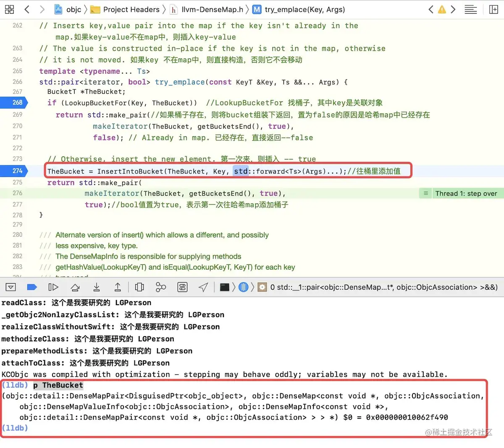Image resolution: width=504 pixels, height=448 pixels.
Task: Click 'InsertIntoBucket' on line 274
Action: coord(130,171)
